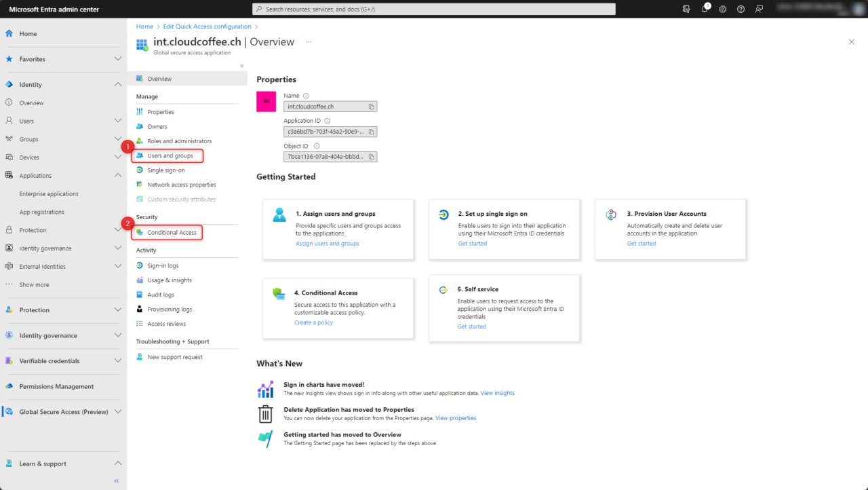868x490 pixels.
Task: Switch to the Properties page
Action: pyautogui.click(x=161, y=111)
